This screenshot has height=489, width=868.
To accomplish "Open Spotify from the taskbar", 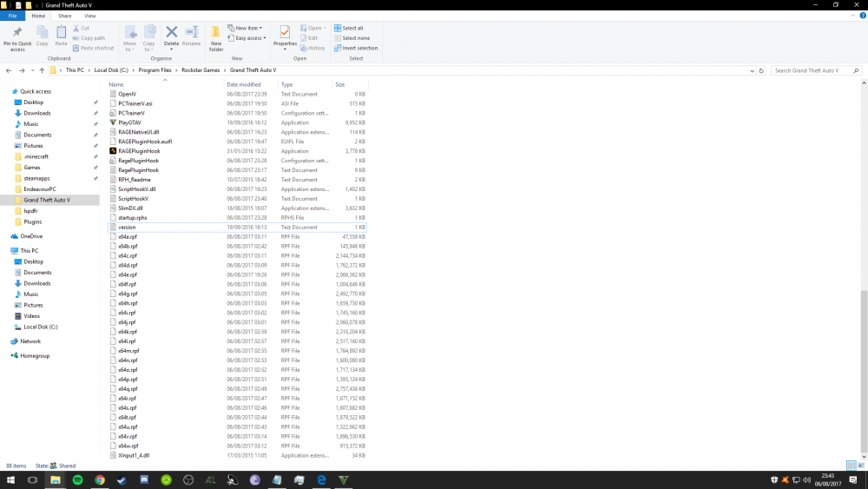I will pyautogui.click(x=77, y=480).
